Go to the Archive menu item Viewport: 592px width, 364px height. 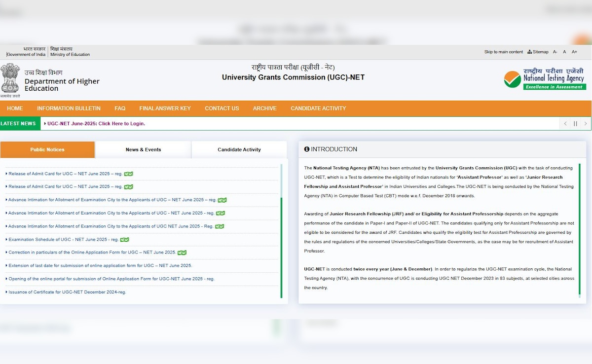264,109
